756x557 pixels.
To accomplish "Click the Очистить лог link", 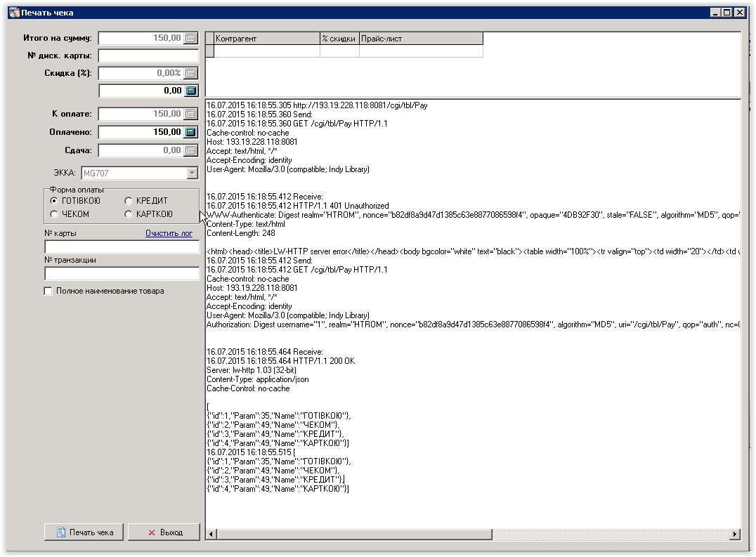I will pyautogui.click(x=169, y=233).
